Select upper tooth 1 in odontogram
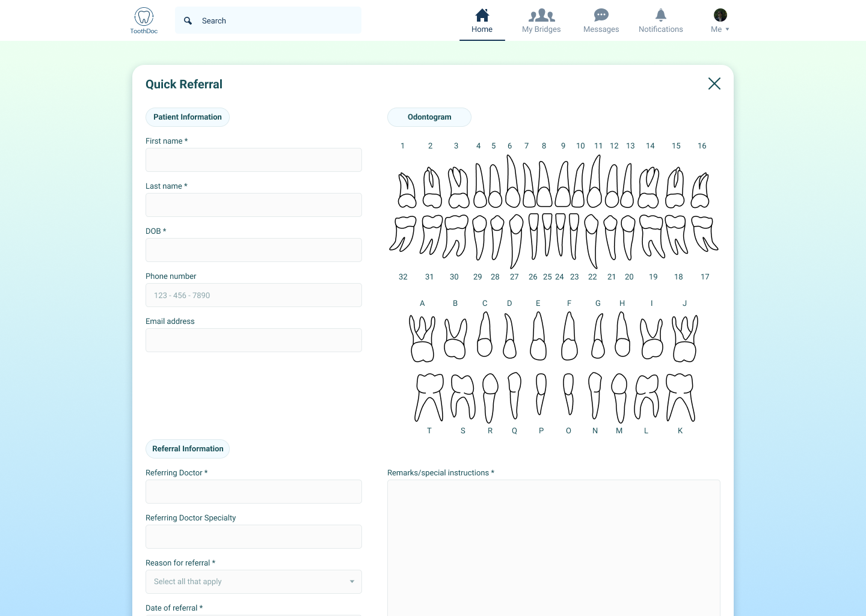This screenshot has width=866, height=616. [407, 191]
